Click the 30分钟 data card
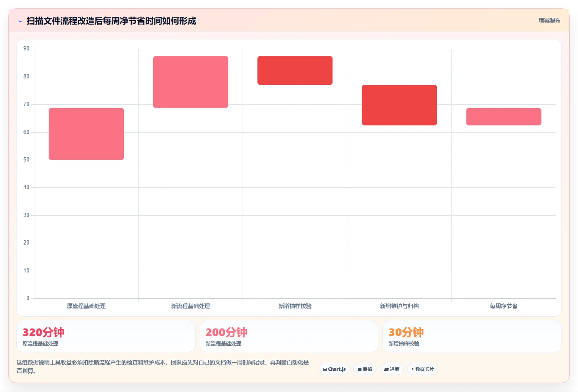This screenshot has height=392, width=578. coord(472,336)
